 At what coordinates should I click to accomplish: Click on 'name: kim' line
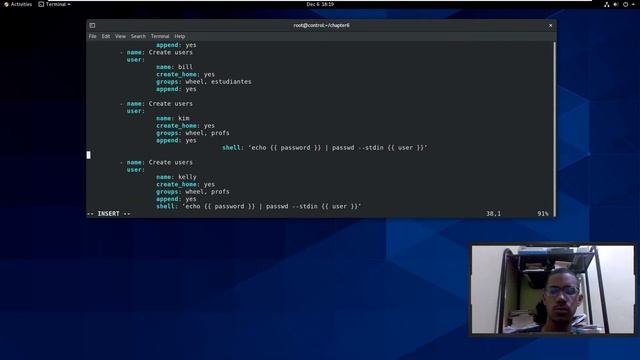[x=173, y=118]
